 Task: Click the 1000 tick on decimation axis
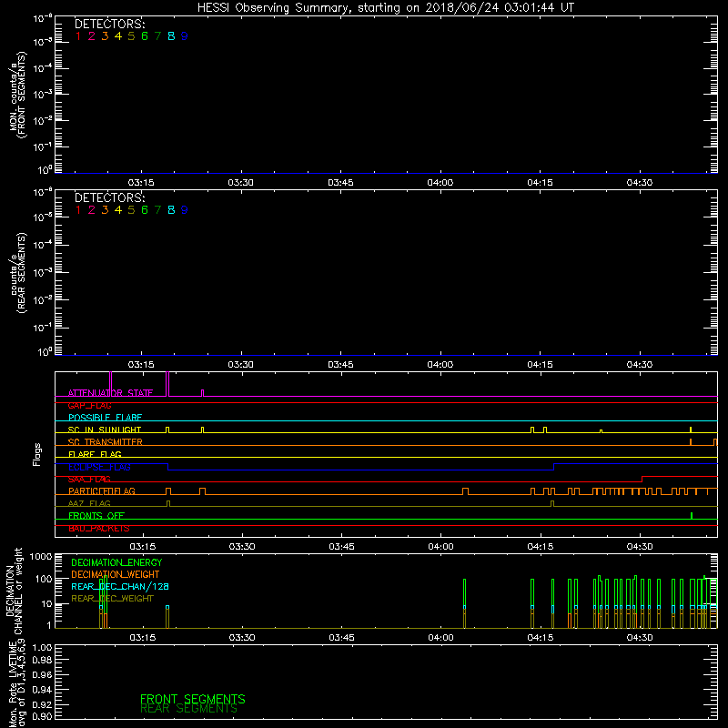pyautogui.click(x=41, y=557)
